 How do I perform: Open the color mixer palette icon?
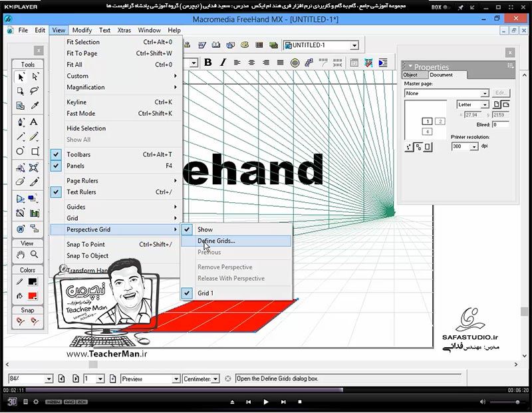coord(245,45)
